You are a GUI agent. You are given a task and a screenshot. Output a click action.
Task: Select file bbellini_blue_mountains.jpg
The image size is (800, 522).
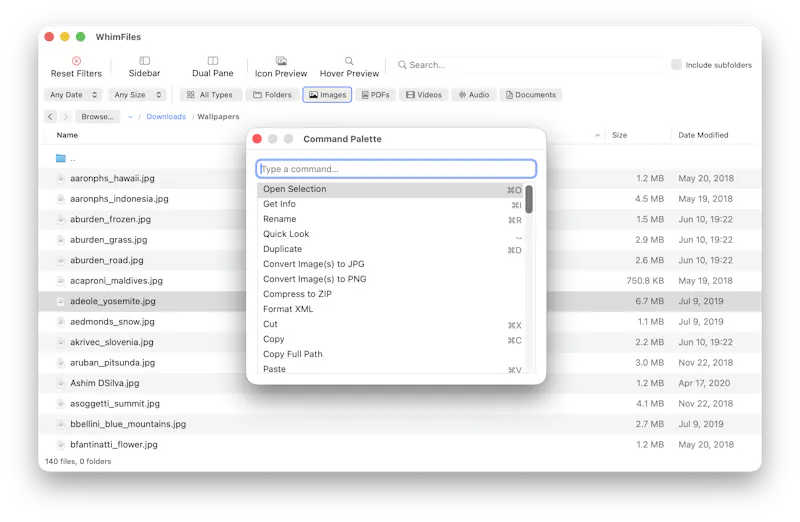coord(128,424)
